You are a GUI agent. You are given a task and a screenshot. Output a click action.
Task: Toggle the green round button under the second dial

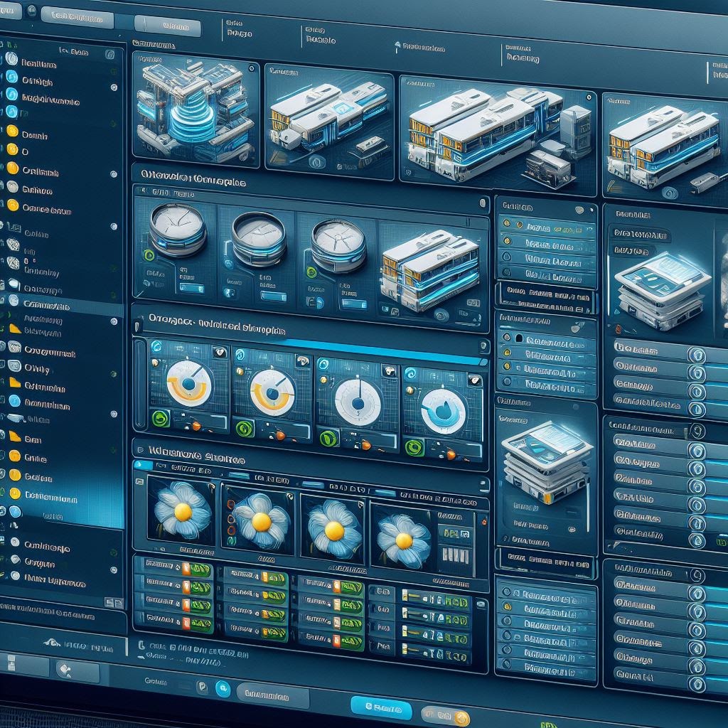click(x=244, y=428)
